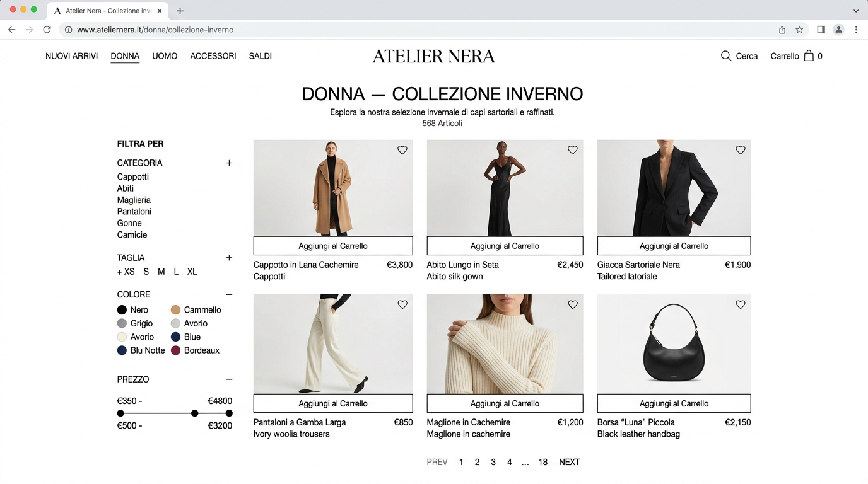Reload the page
This screenshot has width=868, height=484.
pyautogui.click(x=47, y=30)
